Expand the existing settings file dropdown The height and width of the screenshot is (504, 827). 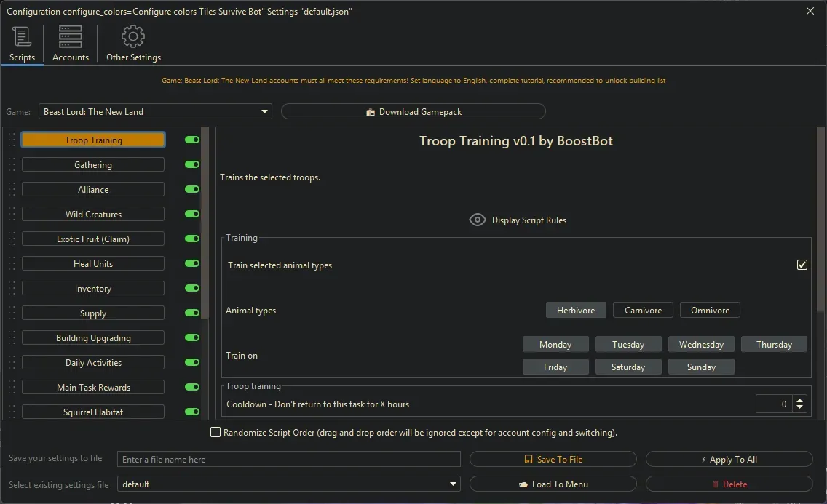[x=454, y=484]
